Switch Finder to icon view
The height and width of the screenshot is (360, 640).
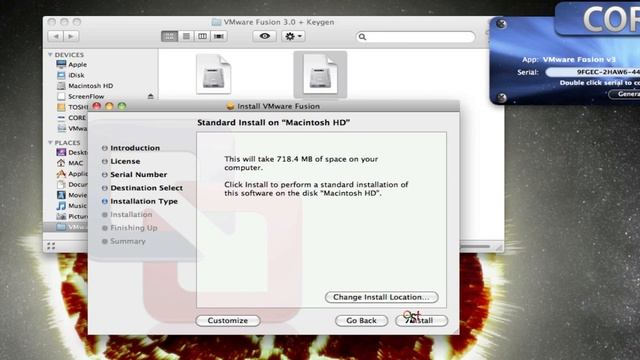tap(169, 36)
